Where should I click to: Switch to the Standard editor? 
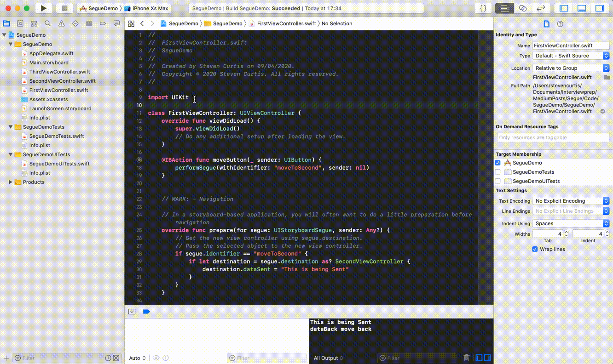(x=505, y=8)
